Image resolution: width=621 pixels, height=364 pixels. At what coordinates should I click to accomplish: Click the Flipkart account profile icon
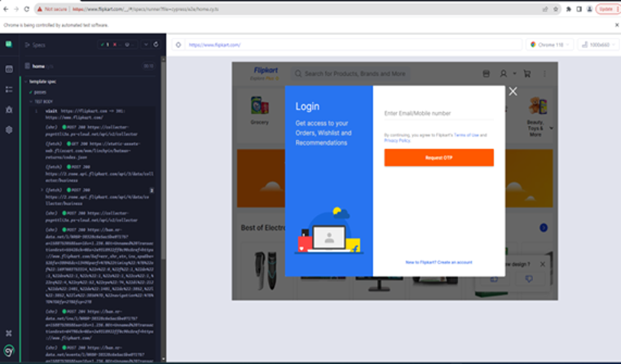pyautogui.click(x=504, y=73)
